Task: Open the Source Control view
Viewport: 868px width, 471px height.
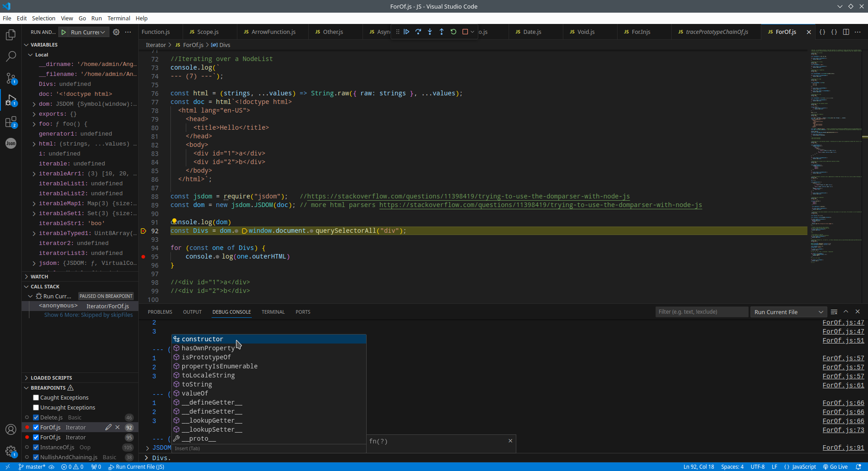Action: coord(11,78)
